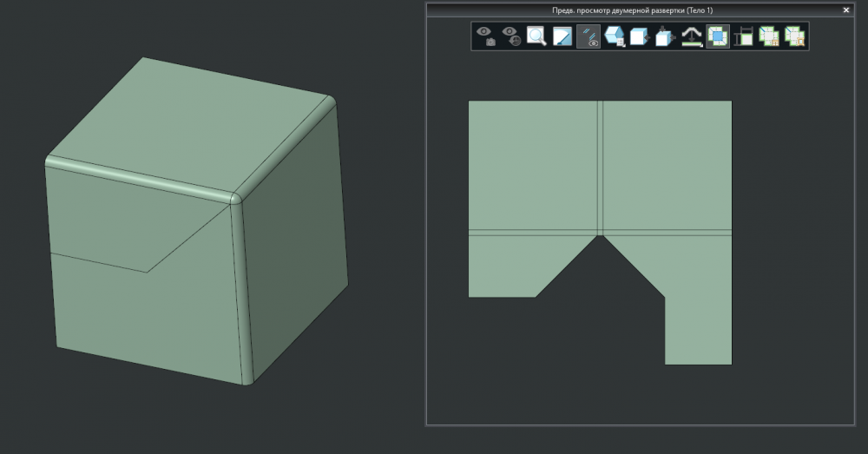
Task: Select the top face of the 3D cube
Action: 191,122
